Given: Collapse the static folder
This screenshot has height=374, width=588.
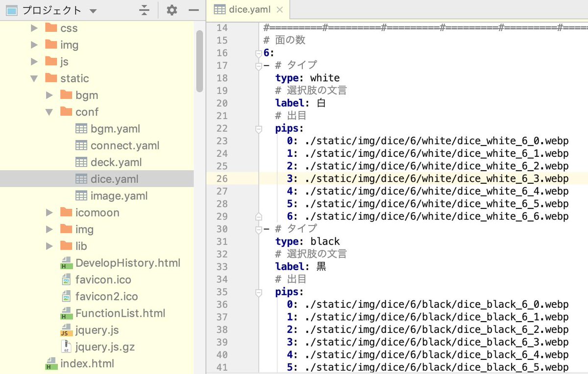Looking at the screenshot, I should click(34, 78).
